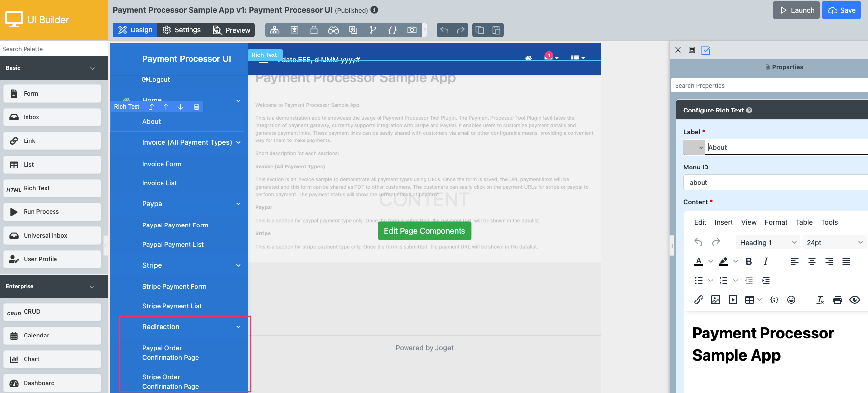Open the editor Format menu
The image size is (868, 393).
coord(776,222)
